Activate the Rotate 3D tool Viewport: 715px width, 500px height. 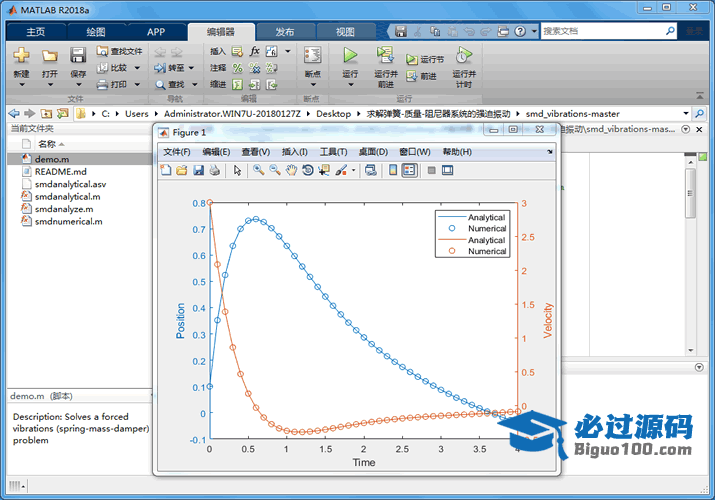point(307,170)
